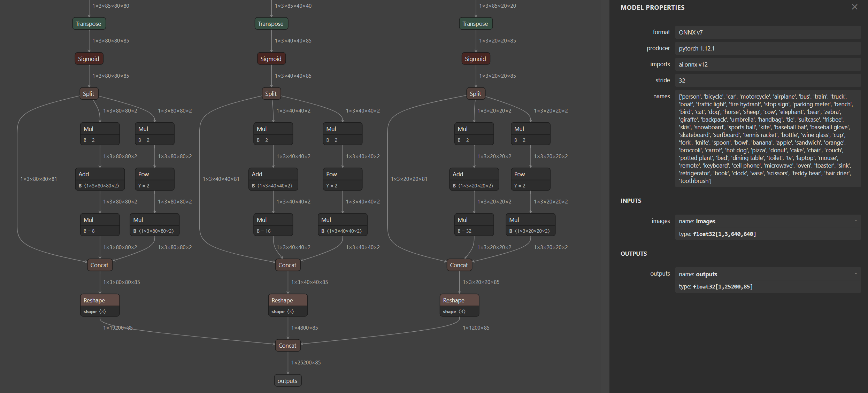The image size is (868, 393).
Task: Click the names list of class labels
Action: coord(767,138)
